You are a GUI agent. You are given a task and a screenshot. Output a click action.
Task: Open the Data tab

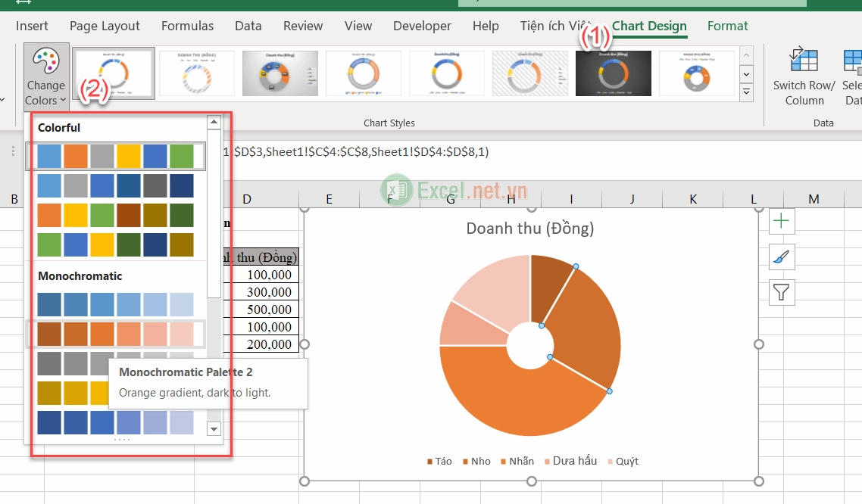pos(248,26)
